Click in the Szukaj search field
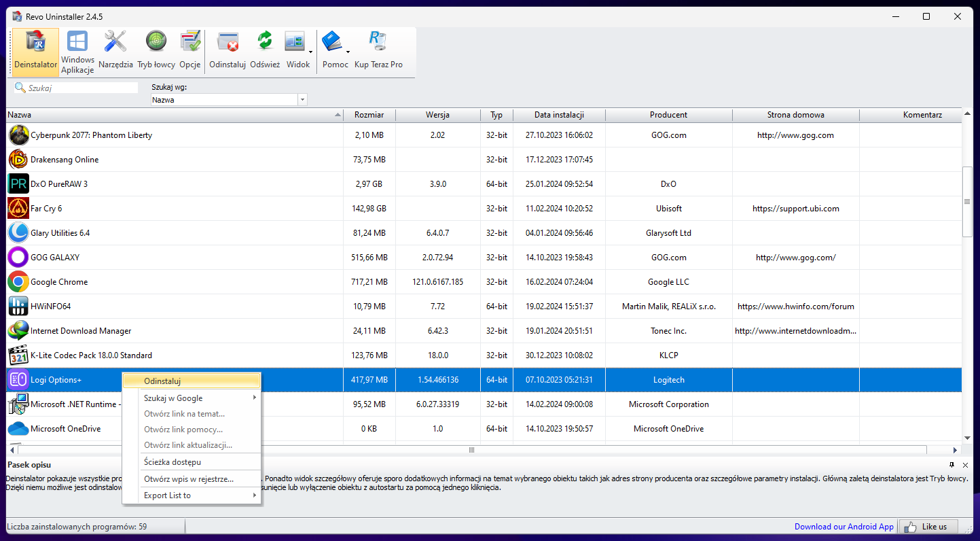980x541 pixels. click(81, 88)
